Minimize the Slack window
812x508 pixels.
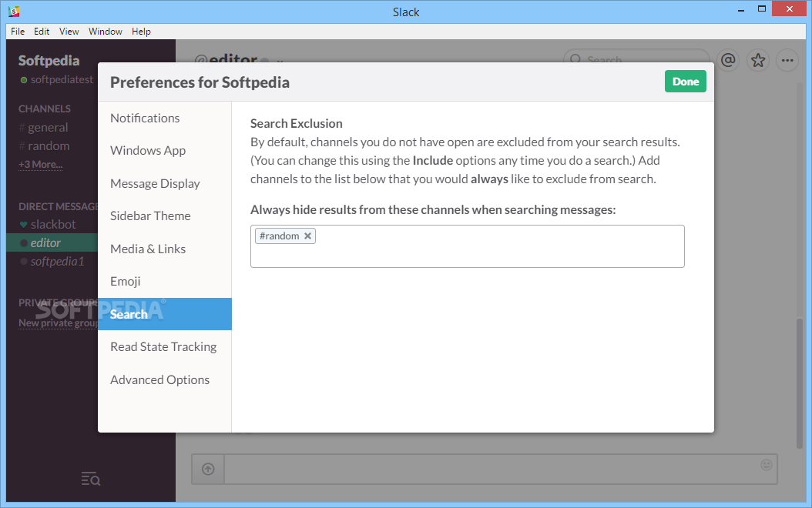(x=741, y=10)
